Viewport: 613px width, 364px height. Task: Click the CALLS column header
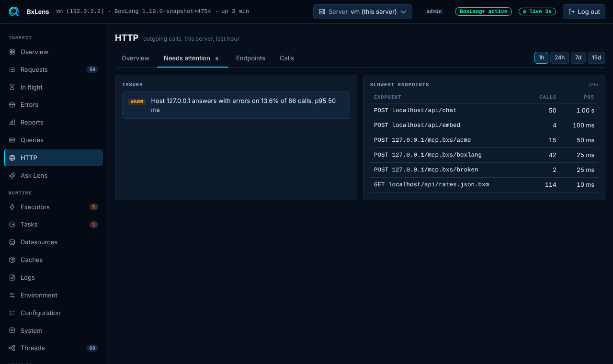click(x=548, y=97)
